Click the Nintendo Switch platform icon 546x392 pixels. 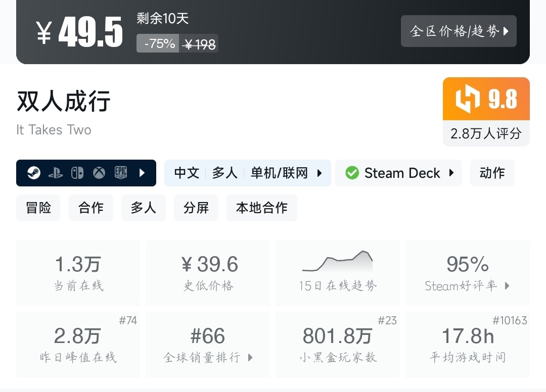77,173
